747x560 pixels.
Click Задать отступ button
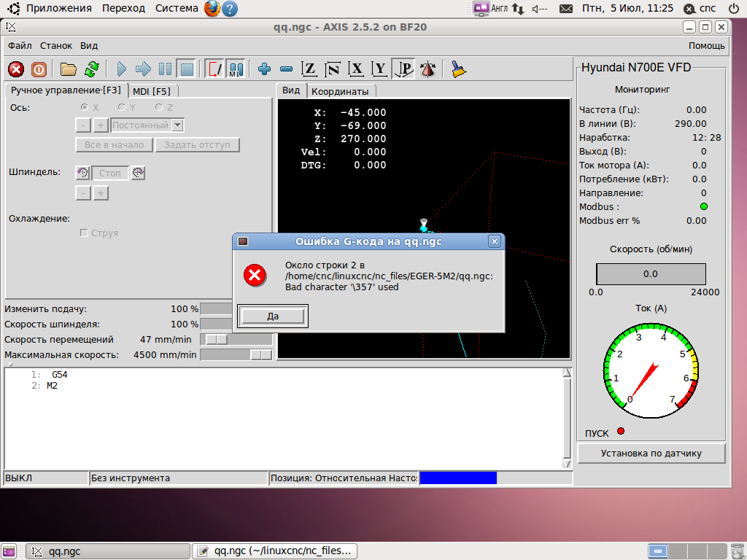(x=197, y=145)
